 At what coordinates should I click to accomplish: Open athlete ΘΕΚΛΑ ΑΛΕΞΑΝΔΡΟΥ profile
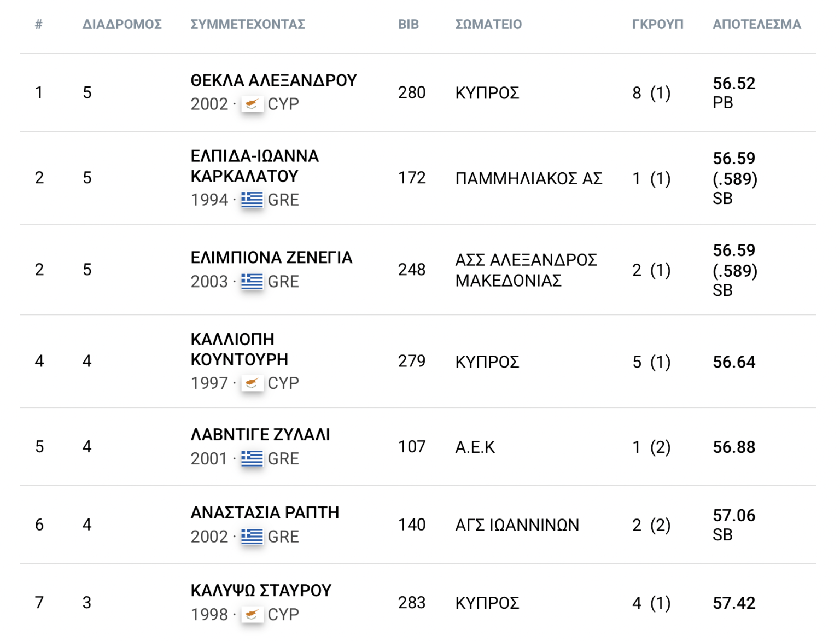coord(273,80)
